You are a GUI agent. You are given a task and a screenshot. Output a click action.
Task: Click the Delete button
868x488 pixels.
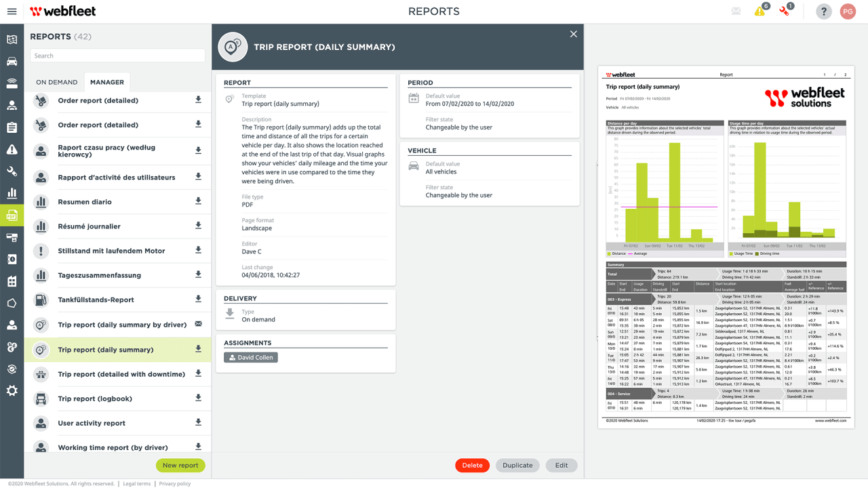point(473,466)
